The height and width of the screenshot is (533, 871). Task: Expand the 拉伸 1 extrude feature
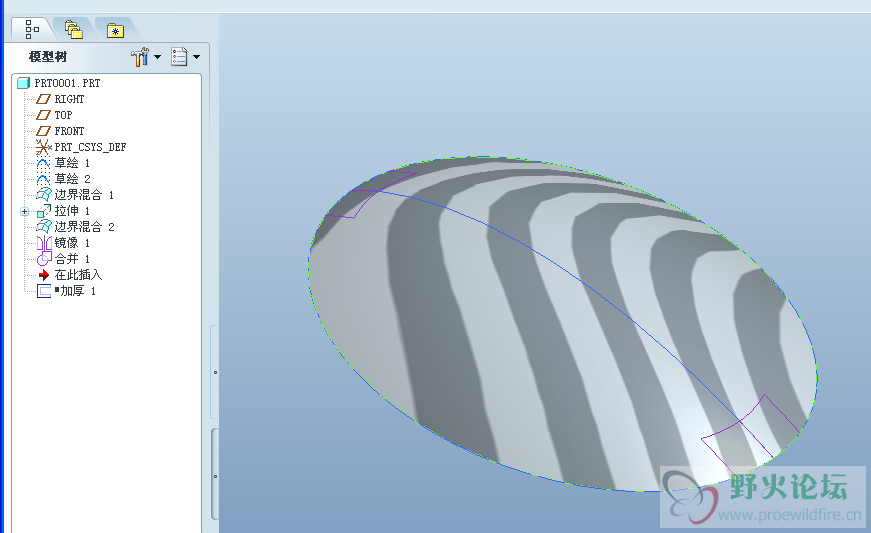tap(24, 212)
